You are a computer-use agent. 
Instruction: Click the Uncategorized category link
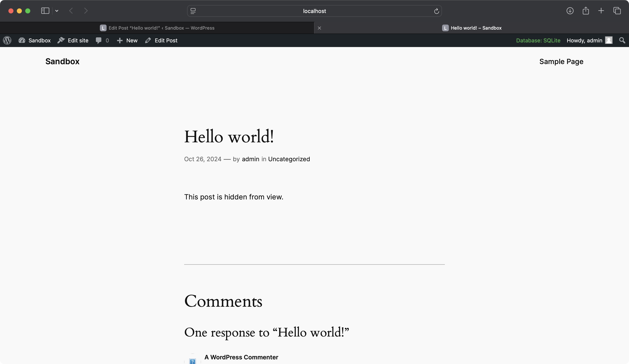289,159
